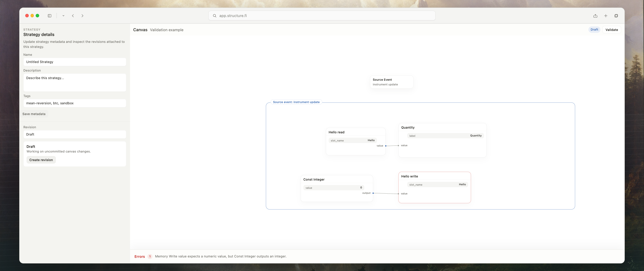Viewport: 644px width, 271px height.
Task: Click the address bar search icon
Action: [215, 16]
